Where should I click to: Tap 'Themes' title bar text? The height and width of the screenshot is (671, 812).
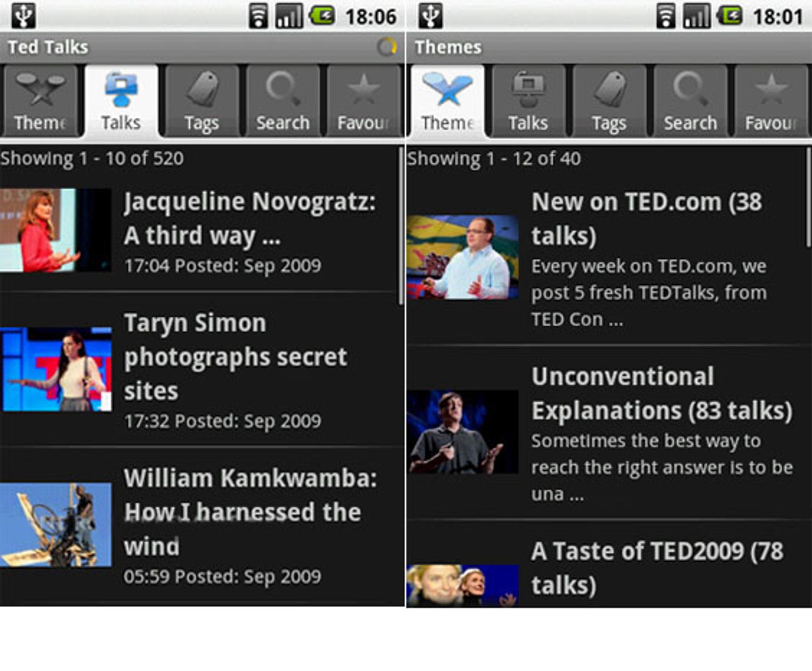pos(448,47)
